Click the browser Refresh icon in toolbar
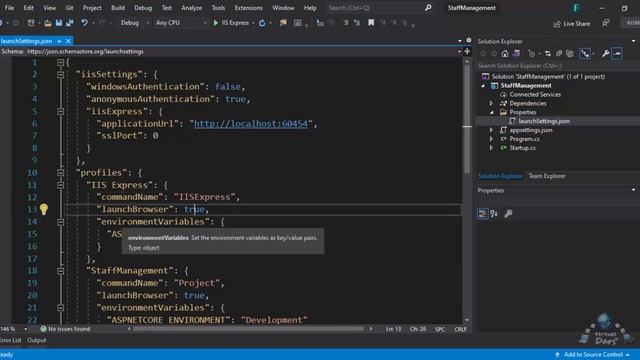The height and width of the screenshot is (360, 640). pos(262,23)
